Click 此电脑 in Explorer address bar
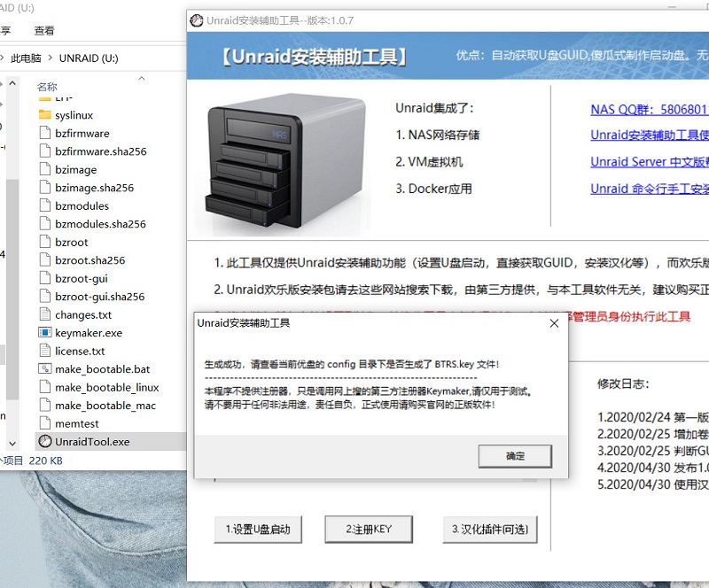The image size is (709, 588). (26, 58)
